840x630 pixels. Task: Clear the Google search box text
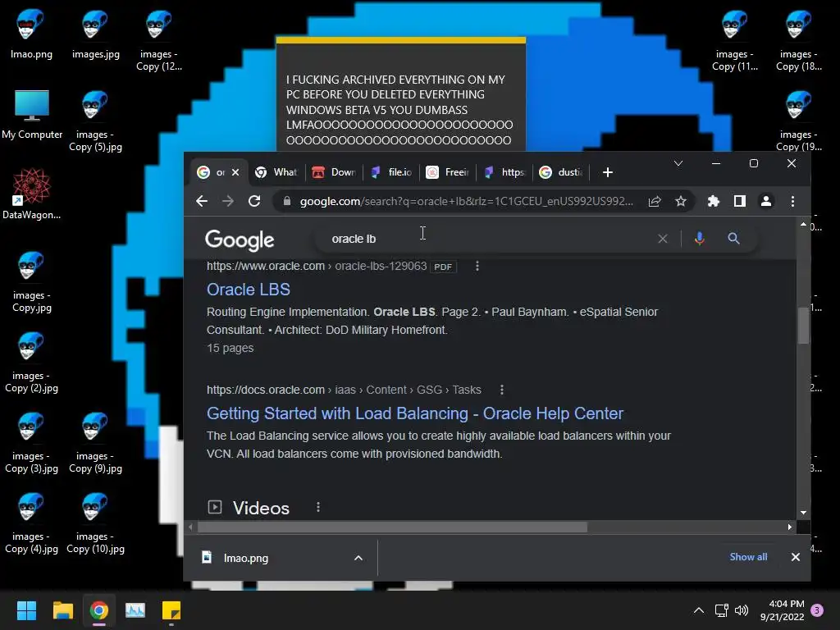[x=663, y=239]
